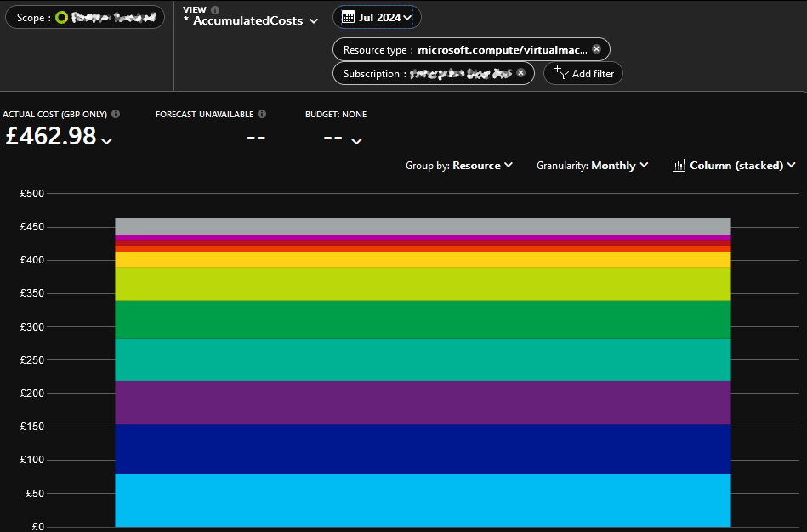Click the Actual Cost info icon
The image size is (807, 532).
(x=116, y=114)
